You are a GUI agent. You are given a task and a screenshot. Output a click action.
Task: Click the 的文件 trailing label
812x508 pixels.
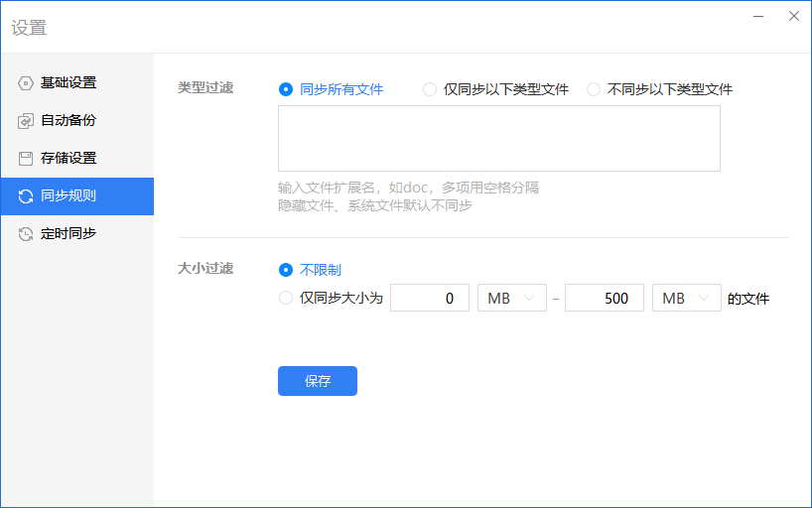[x=748, y=299]
